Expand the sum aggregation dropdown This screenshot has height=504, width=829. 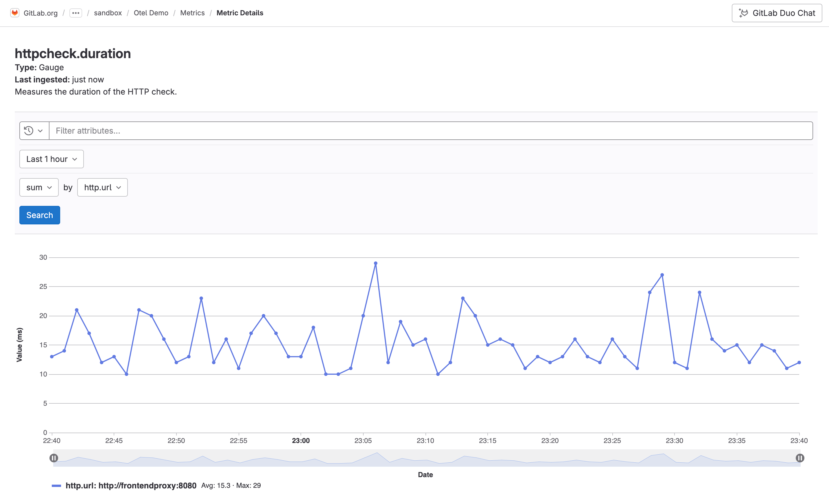tap(39, 187)
